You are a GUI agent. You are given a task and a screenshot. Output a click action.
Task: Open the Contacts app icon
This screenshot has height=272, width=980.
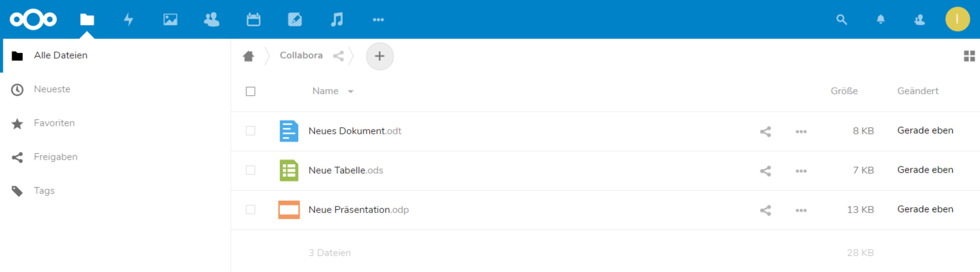212,19
